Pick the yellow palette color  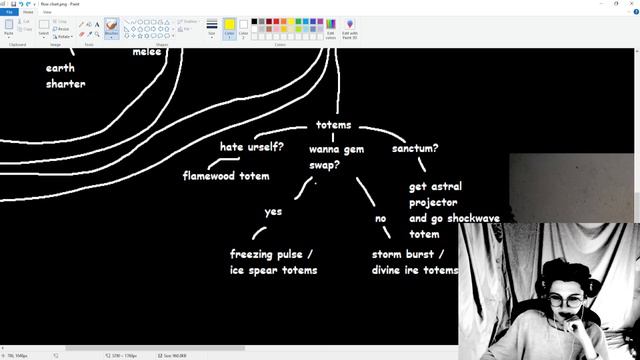pyautogui.click(x=291, y=22)
